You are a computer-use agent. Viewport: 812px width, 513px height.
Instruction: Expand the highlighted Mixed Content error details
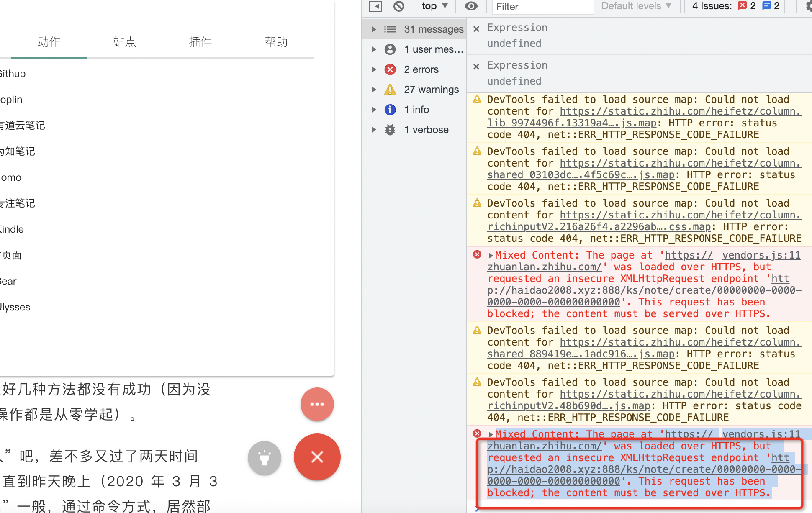pyautogui.click(x=491, y=434)
